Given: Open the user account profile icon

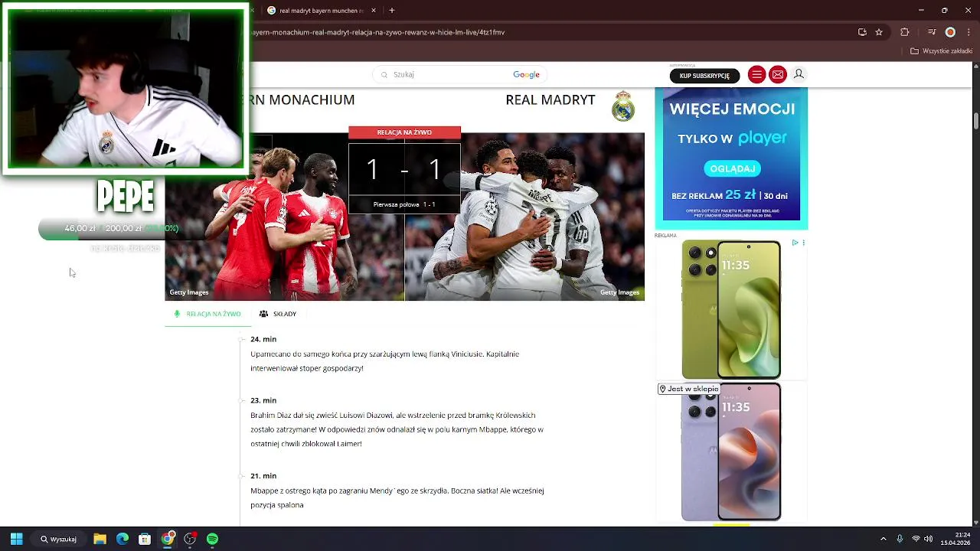Looking at the screenshot, I should click(799, 74).
